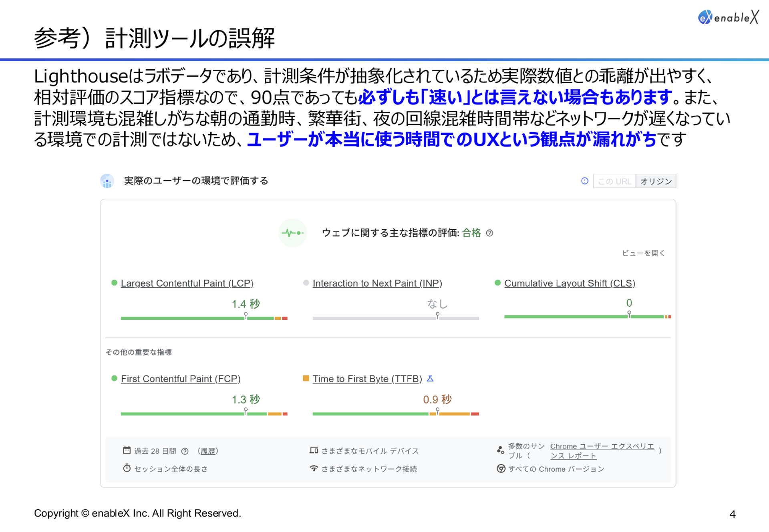This screenshot has height=532, width=769.
Task: Click the orange square marker beside TTFB
Action: [x=306, y=378]
